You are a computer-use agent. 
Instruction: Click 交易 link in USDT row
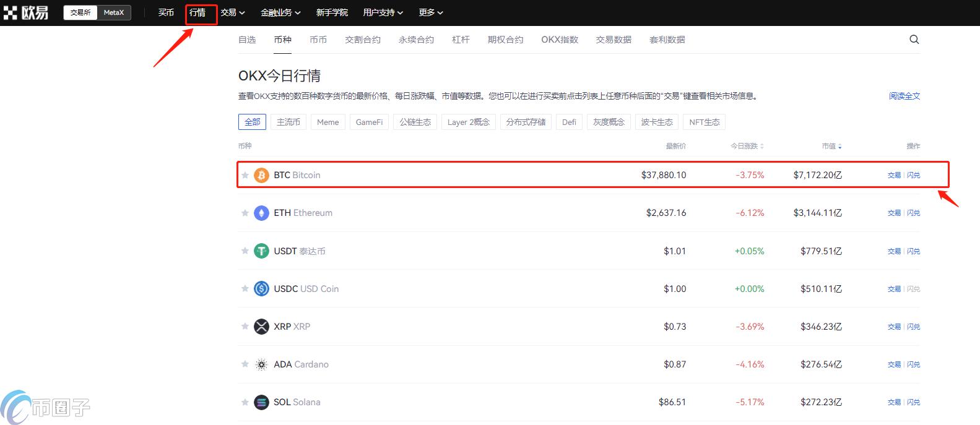(x=895, y=251)
